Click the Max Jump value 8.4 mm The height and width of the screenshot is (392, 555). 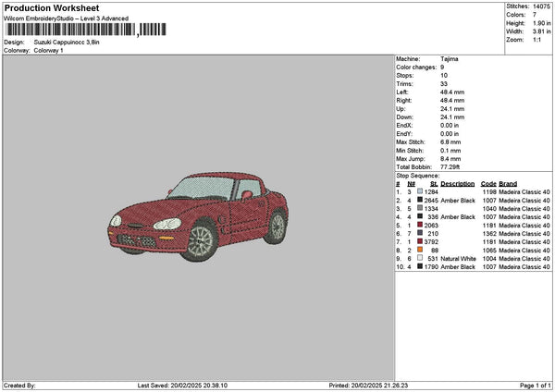450,159
